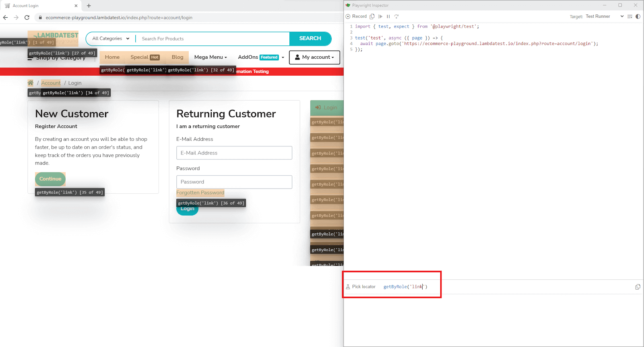Activate the Pick locator button
Screen dimensions: 644x347
[361, 287]
